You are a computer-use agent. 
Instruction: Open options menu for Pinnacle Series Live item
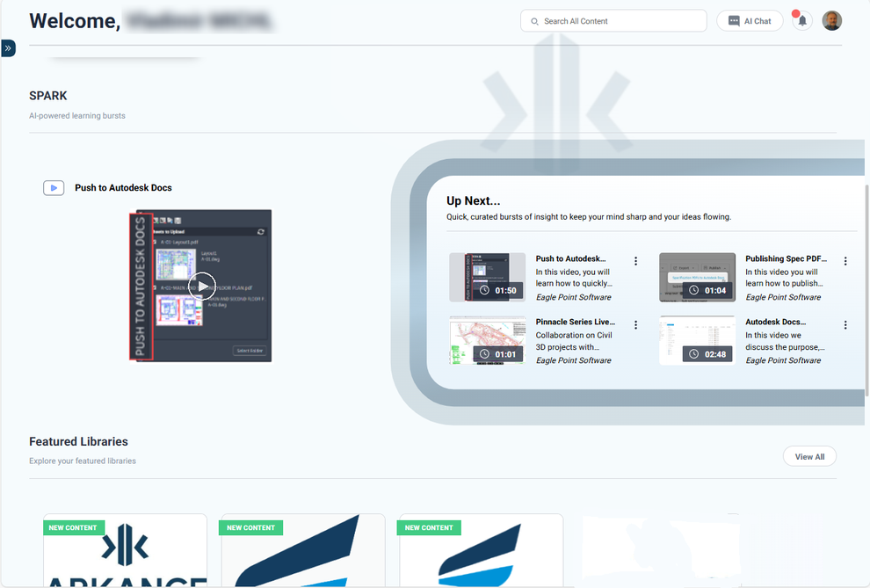tap(635, 325)
